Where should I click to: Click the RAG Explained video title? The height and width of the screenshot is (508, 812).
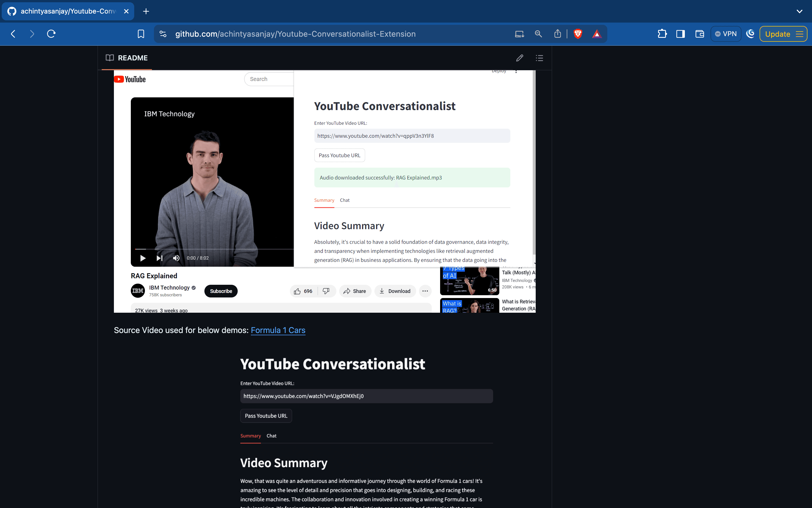pyautogui.click(x=154, y=276)
